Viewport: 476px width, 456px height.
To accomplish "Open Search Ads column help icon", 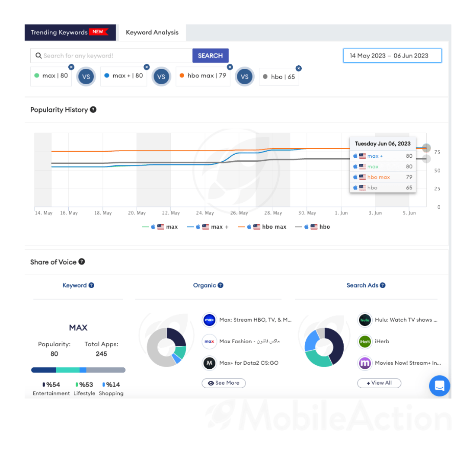I will pyautogui.click(x=383, y=285).
